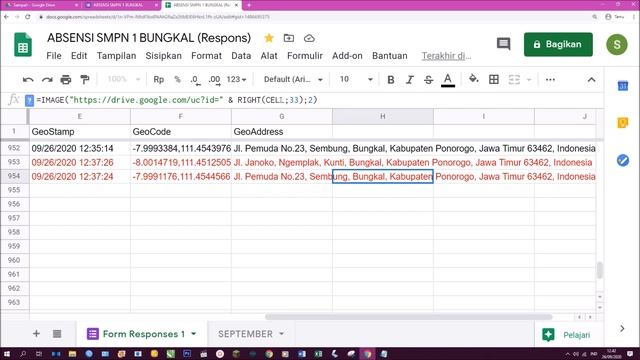The image size is (640, 360).
Task: Select cell -8.0014719,111.4512505
Action: (x=180, y=162)
